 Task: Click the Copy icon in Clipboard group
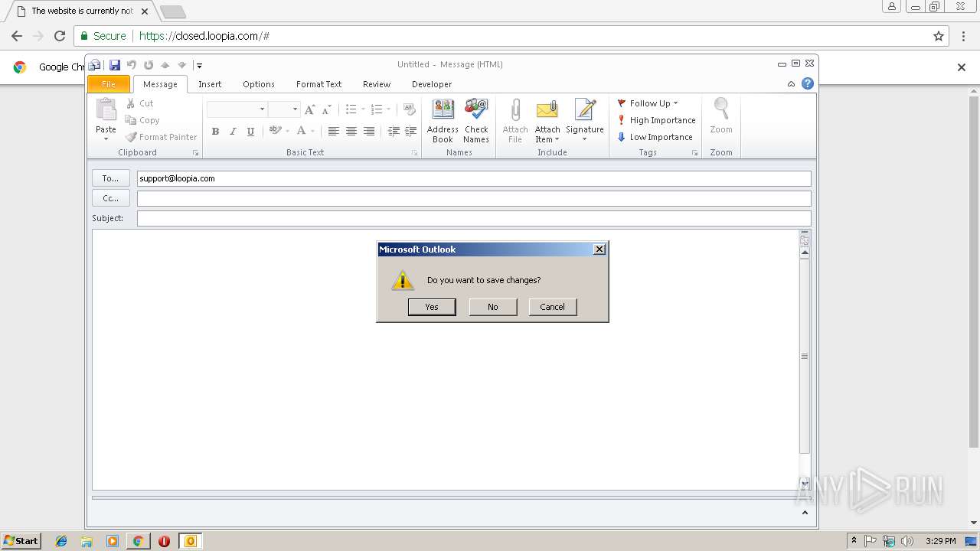pyautogui.click(x=131, y=120)
